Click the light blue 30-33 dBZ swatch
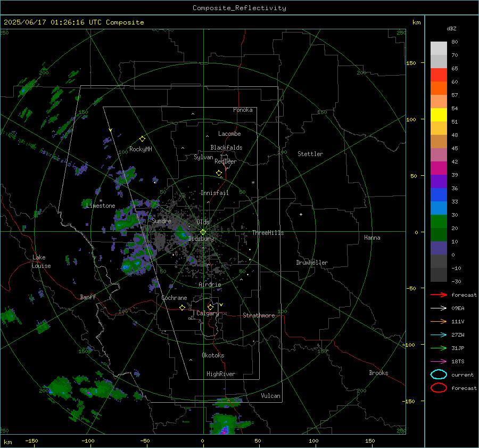The image size is (479, 448). [x=439, y=208]
